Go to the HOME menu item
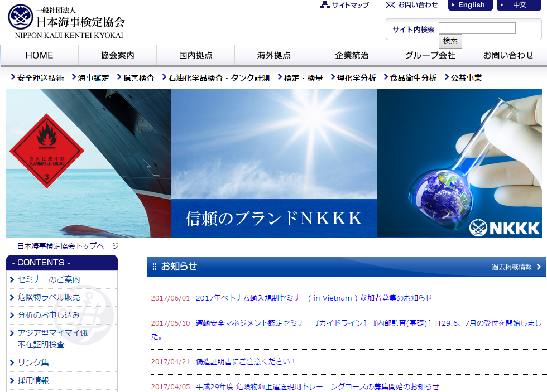547x392 pixels. click(40, 55)
